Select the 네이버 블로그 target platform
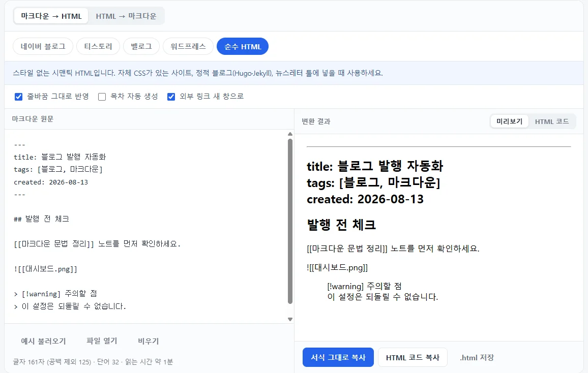This screenshot has width=588, height=373. click(x=43, y=46)
